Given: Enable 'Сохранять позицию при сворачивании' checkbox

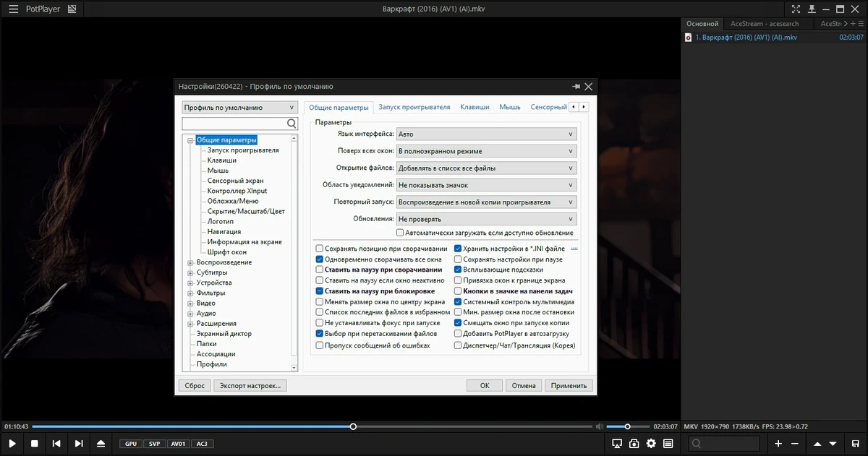Looking at the screenshot, I should [x=320, y=249].
